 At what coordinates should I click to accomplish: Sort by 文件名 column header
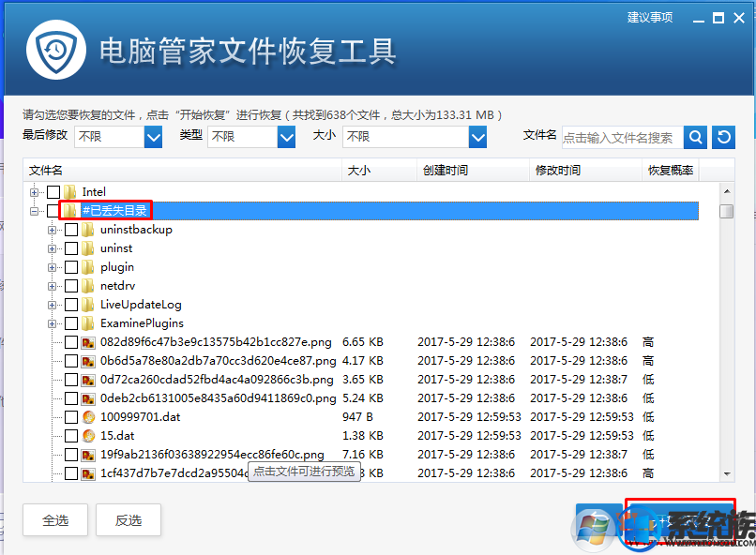point(183,170)
